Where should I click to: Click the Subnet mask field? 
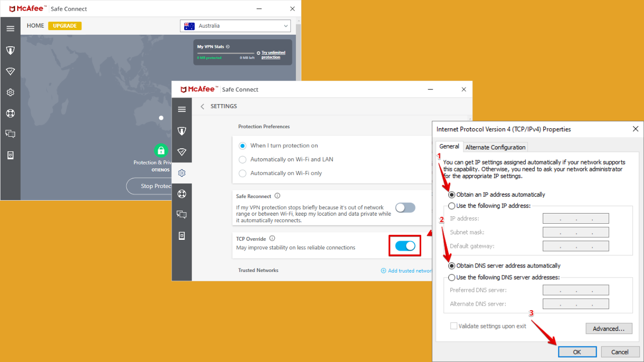576,232
